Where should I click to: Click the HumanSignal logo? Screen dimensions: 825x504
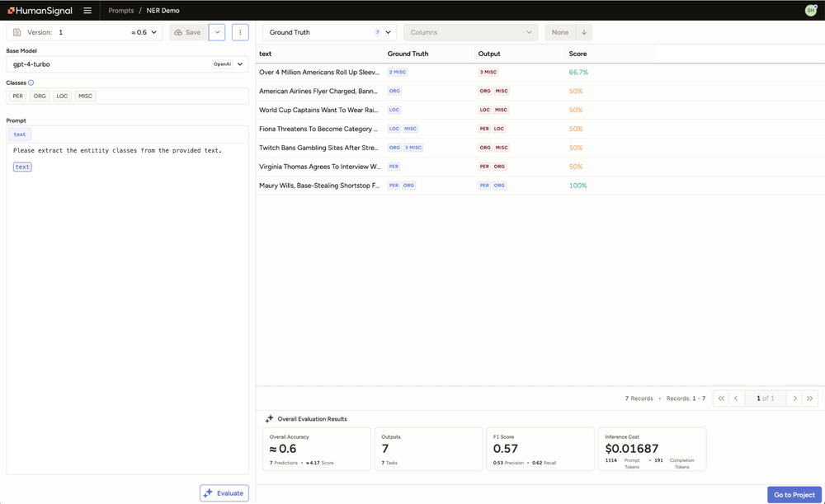tap(40, 11)
